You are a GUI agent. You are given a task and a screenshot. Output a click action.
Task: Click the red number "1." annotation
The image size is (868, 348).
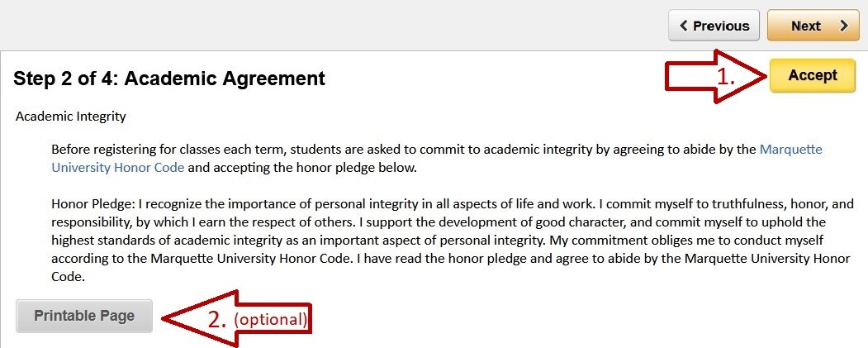(726, 78)
